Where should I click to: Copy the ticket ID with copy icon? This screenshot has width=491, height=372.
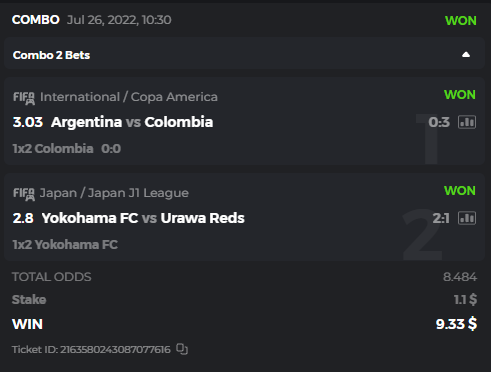(182, 349)
